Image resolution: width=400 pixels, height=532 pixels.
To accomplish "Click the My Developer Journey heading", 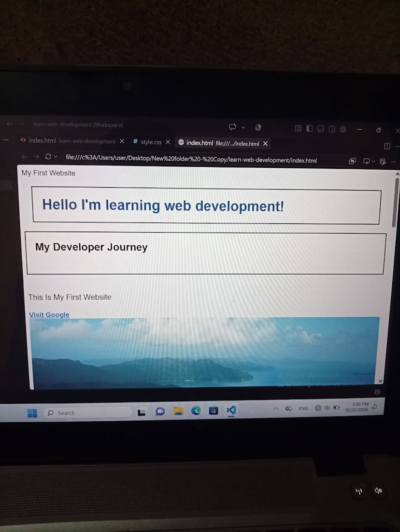I will coord(91,247).
